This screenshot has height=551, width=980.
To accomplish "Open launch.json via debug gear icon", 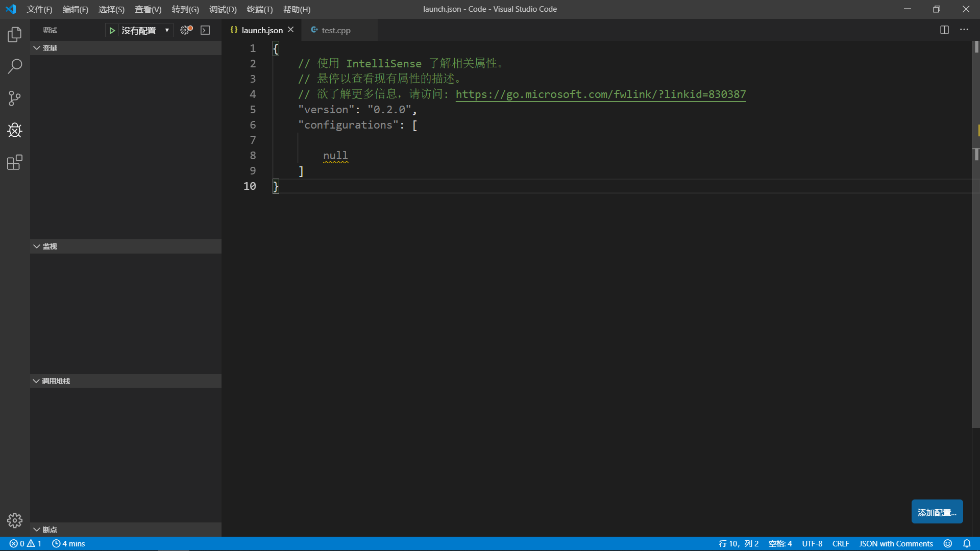I will (x=186, y=30).
